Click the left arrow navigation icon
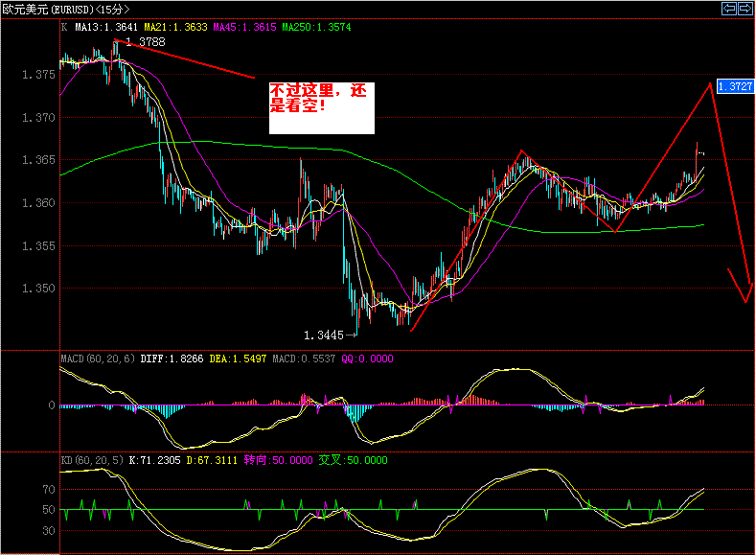756x555 pixels. coord(729,9)
